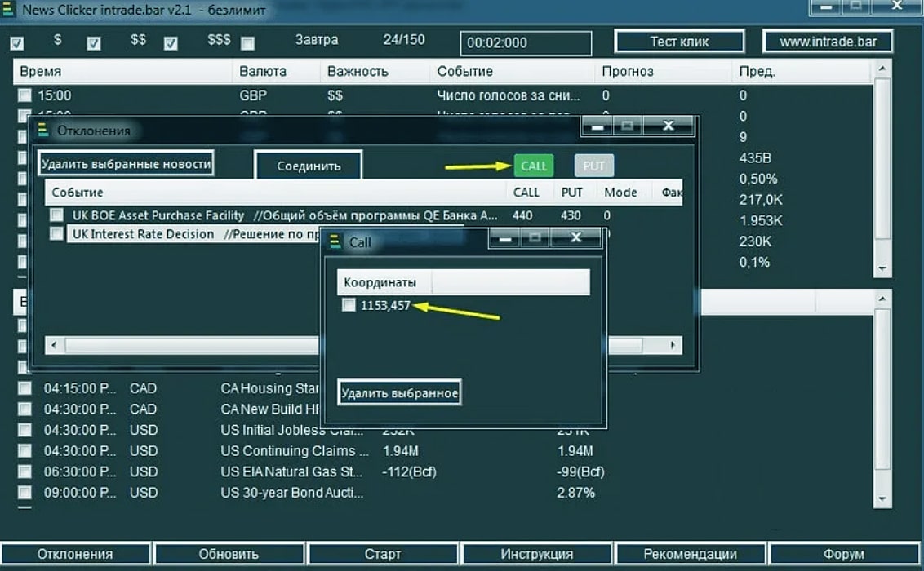Image resolution: width=924 pixels, height=571 pixels.
Task: Close the Отклонения window
Action: pyautogui.click(x=668, y=126)
